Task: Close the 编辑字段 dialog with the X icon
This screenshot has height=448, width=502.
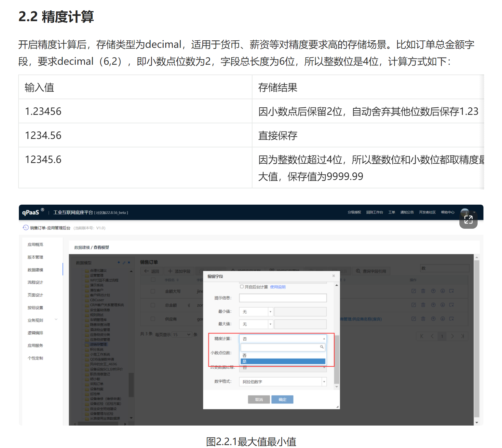Action: 333,276
